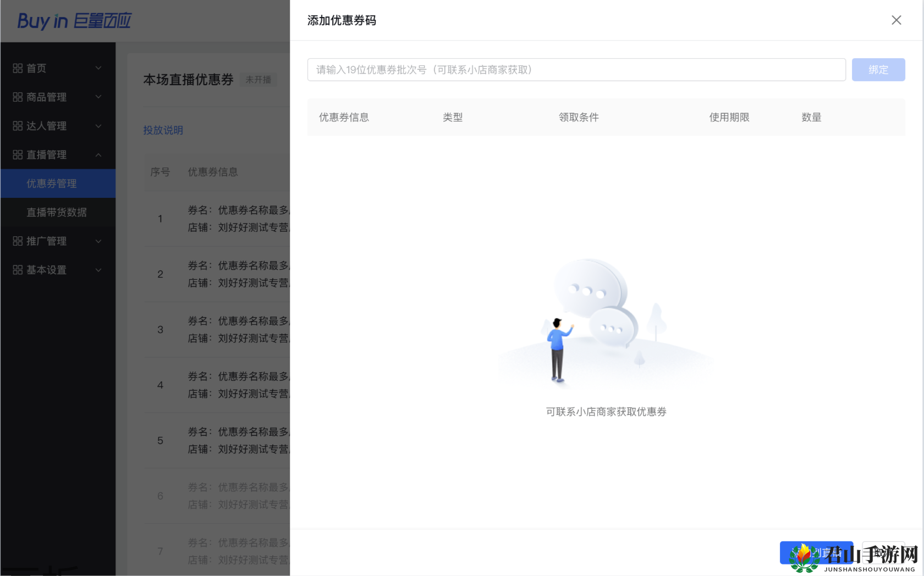This screenshot has height=576, width=924.
Task: Open the 首页 sidebar menu
Action: click(x=58, y=68)
